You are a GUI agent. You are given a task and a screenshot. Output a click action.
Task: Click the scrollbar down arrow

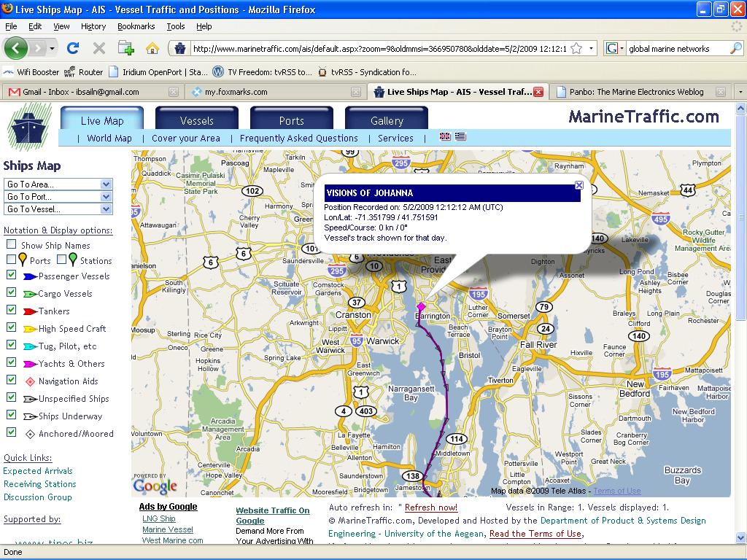[741, 538]
